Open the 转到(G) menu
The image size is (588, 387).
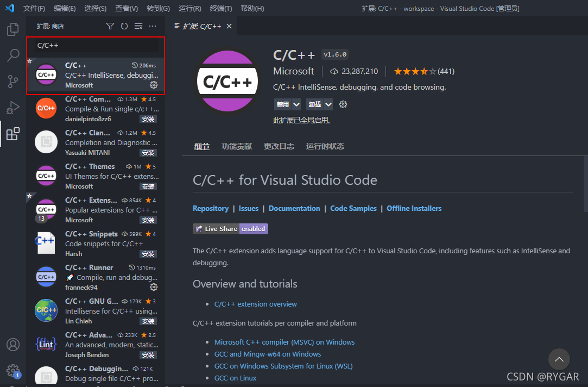158,8
